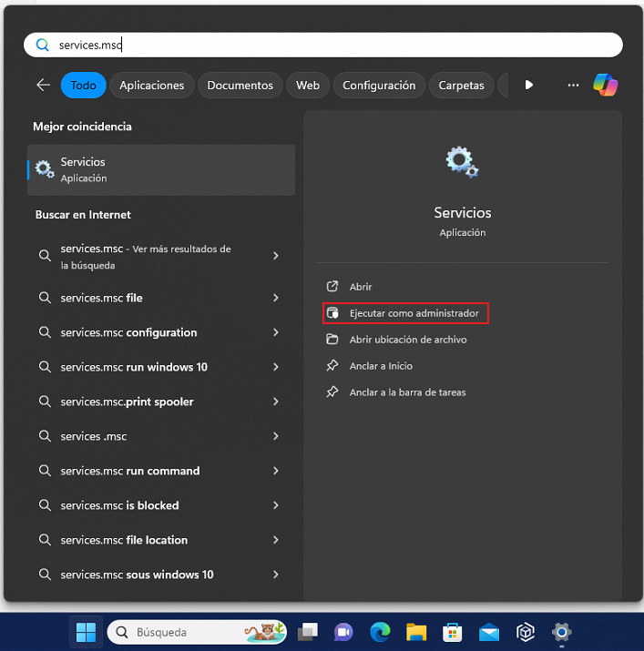Image resolution: width=644 pixels, height=651 pixels.
Task: Open the Windows Start button
Action: (x=86, y=632)
